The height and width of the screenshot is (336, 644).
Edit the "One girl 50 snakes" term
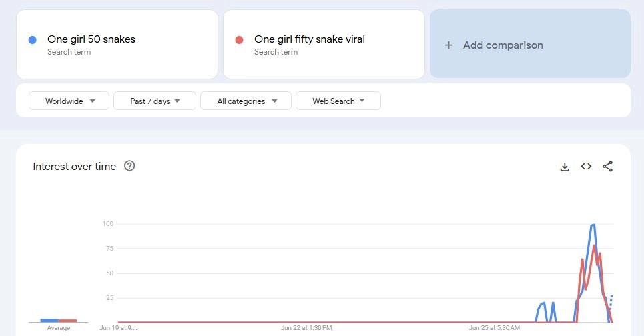[91, 39]
